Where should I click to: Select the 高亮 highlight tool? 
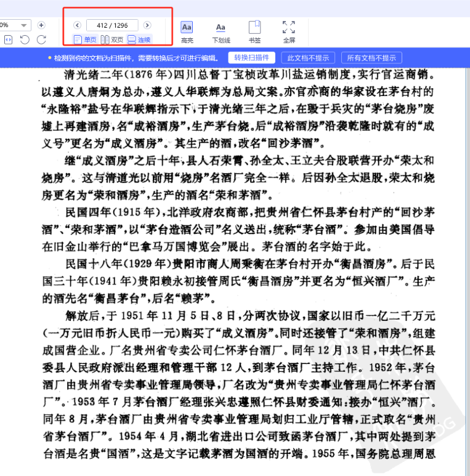click(187, 31)
